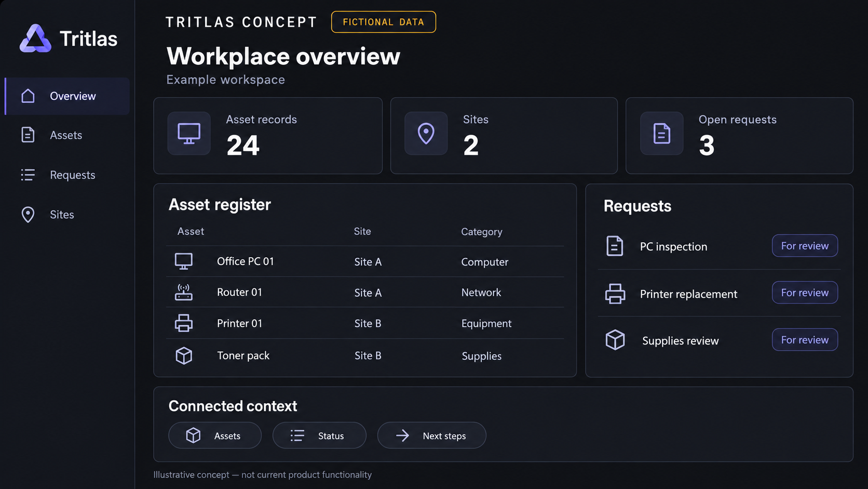Click the Illustrative concept disclaimer text
The width and height of the screenshot is (868, 489).
pos(262,474)
